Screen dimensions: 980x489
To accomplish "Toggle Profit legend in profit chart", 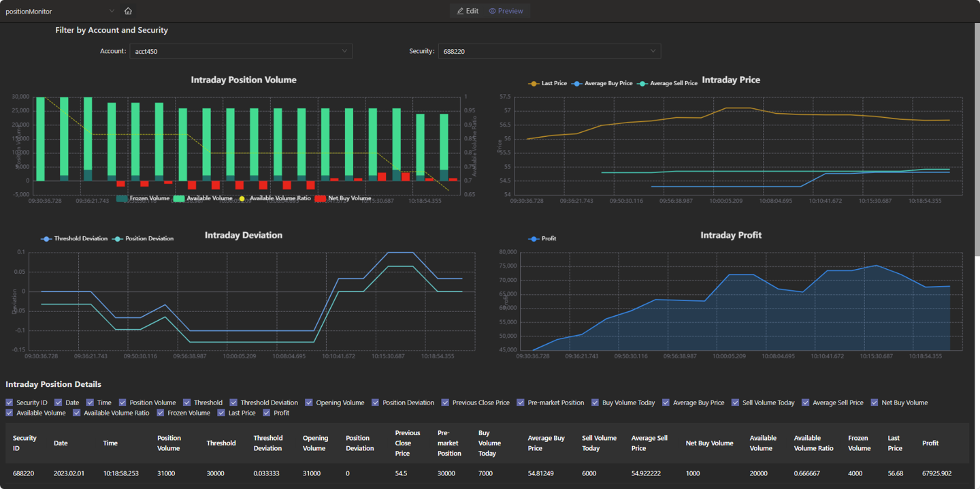I will [x=534, y=239].
